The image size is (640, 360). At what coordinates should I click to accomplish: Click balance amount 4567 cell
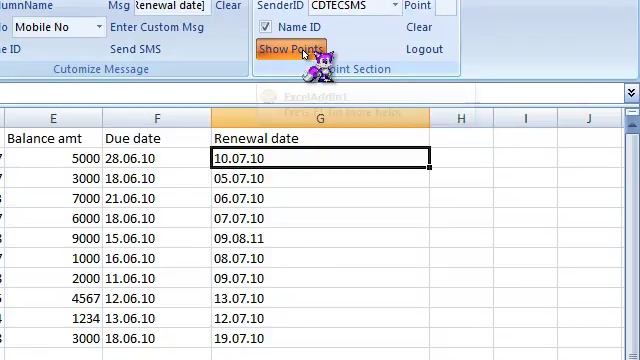click(53, 298)
